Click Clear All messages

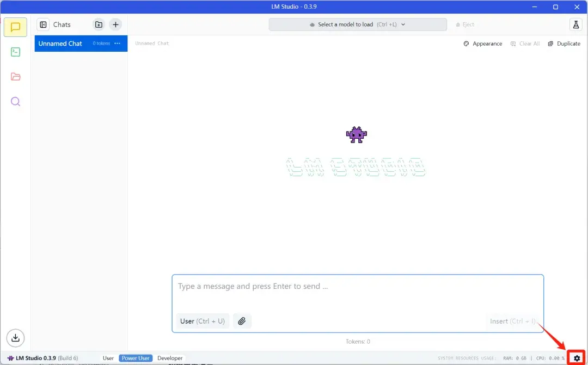(525, 44)
